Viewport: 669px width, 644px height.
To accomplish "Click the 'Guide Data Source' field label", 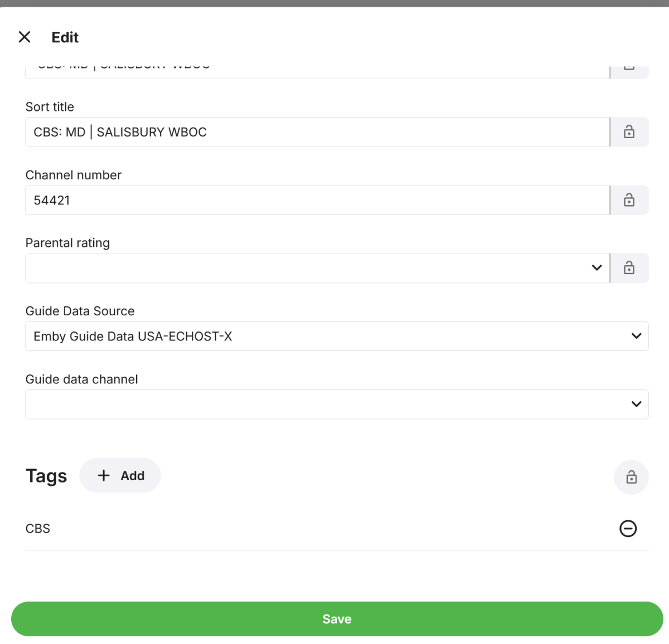I will tap(80, 311).
